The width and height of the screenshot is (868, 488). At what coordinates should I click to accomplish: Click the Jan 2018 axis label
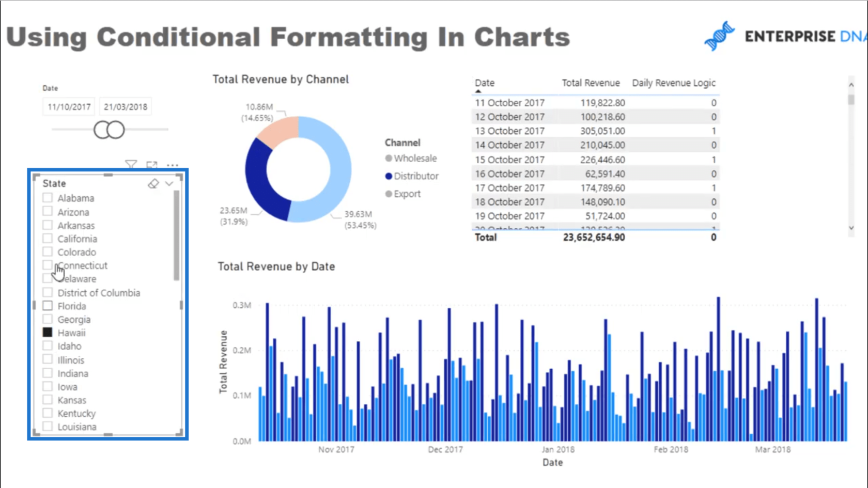(558, 449)
